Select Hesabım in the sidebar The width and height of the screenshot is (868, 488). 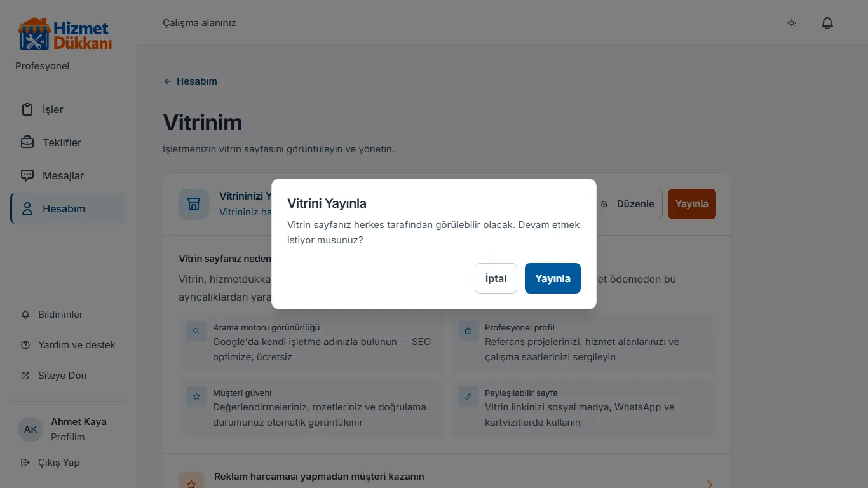68,208
